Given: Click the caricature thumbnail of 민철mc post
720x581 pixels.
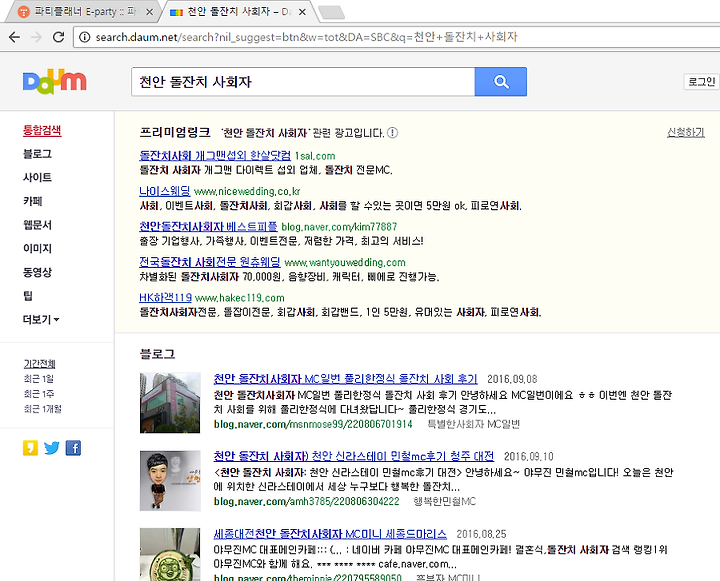Looking at the screenshot, I should 170,480.
